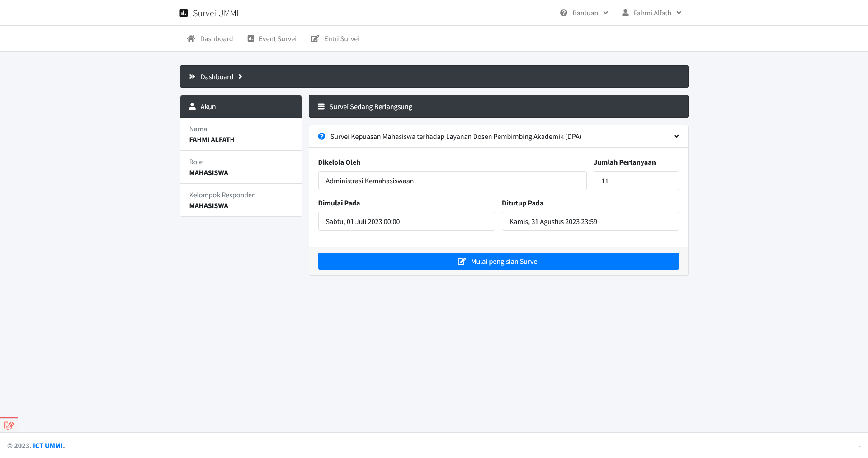
Task: Click the Ditutup Pada date field
Action: pos(590,222)
